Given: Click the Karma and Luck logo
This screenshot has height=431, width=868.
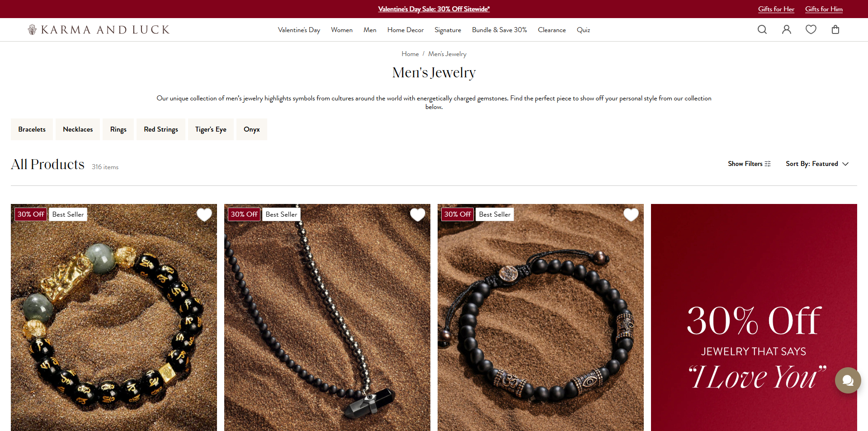Looking at the screenshot, I should pos(99,30).
